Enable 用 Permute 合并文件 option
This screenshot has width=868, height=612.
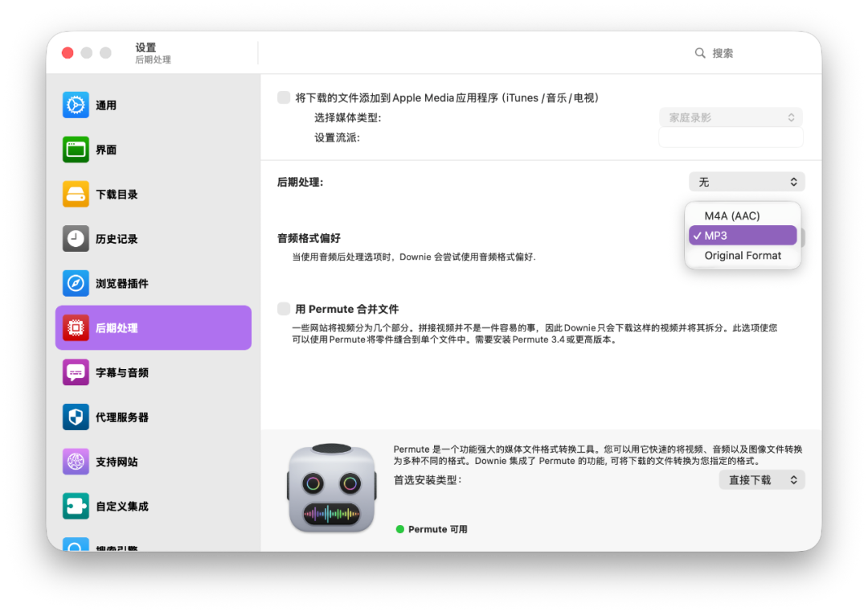284,308
